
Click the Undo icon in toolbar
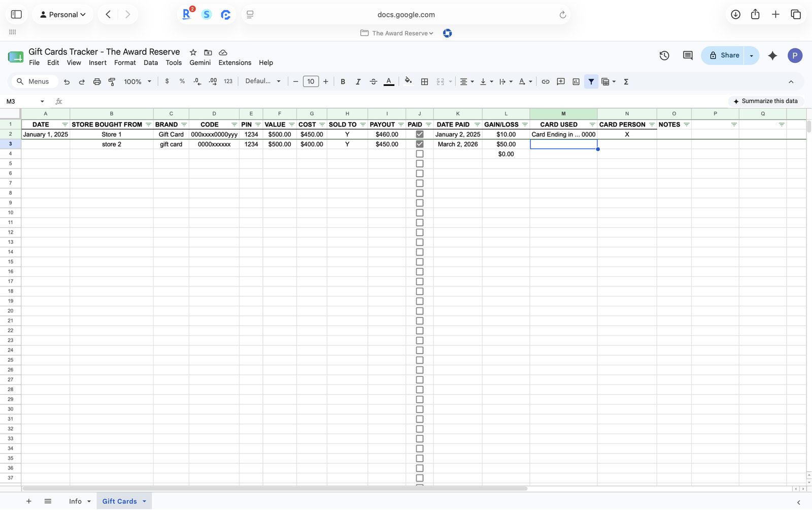coord(66,82)
